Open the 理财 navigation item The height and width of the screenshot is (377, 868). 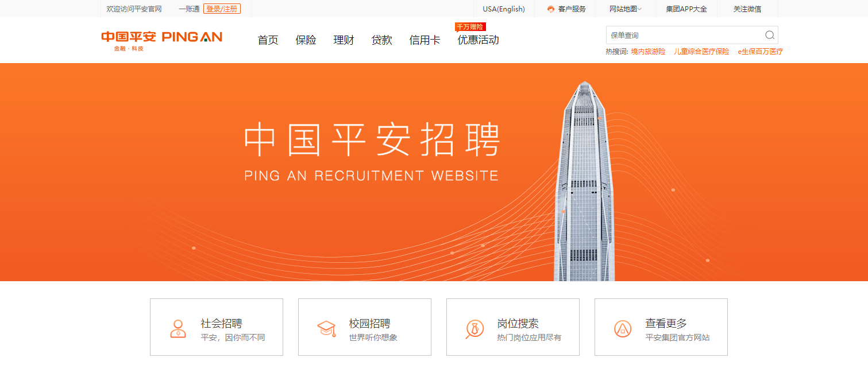coord(344,40)
